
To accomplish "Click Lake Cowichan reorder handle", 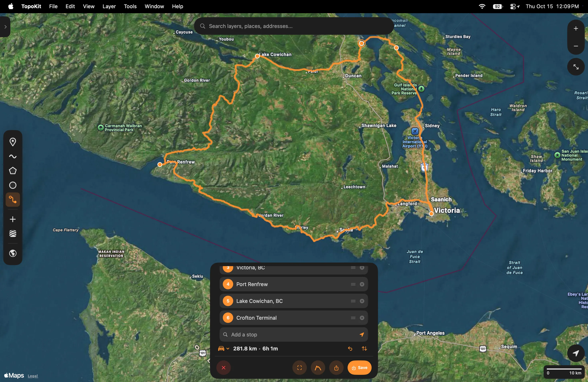I will (x=353, y=301).
